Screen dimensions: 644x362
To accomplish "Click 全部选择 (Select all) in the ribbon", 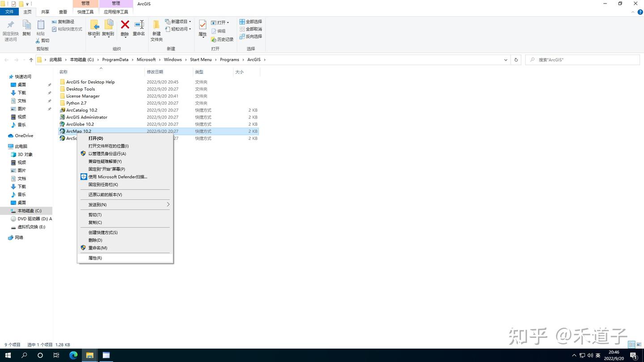I will click(x=251, y=21).
